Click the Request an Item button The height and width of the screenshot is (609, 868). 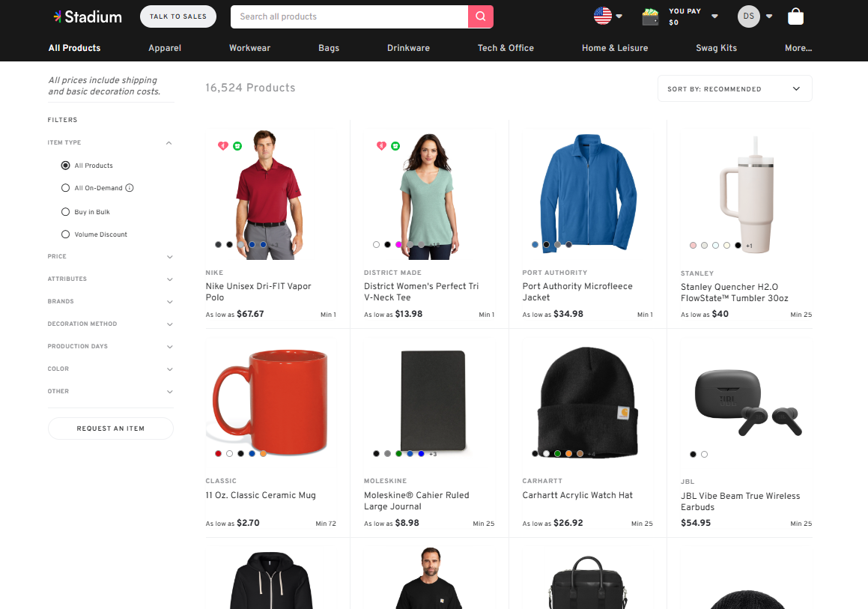[x=111, y=428]
